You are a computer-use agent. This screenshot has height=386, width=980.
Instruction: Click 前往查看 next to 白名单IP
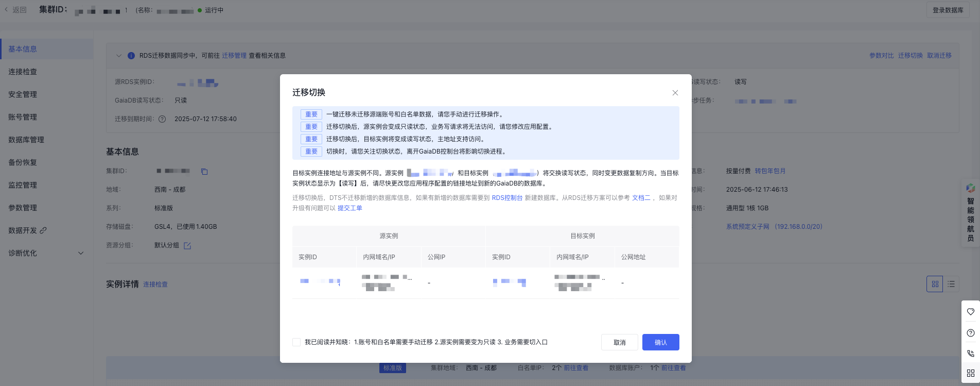576,368
